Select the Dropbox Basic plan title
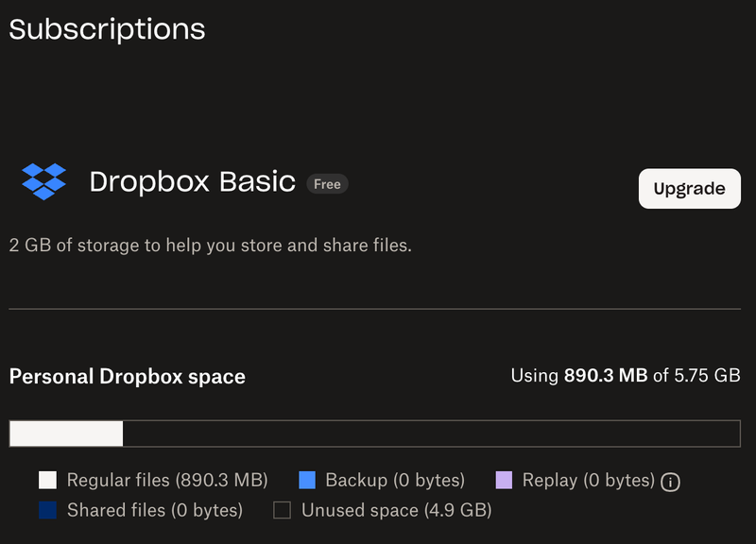Screen dimensions: 756x544 (x=193, y=181)
